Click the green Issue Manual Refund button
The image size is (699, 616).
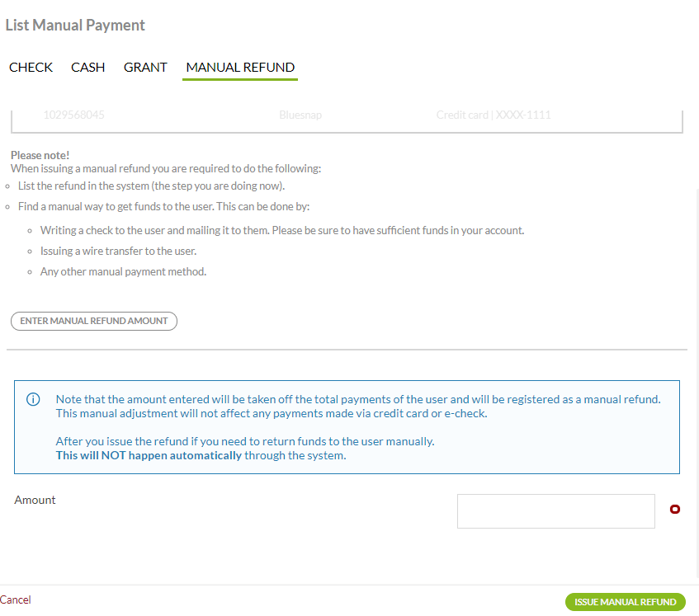click(626, 602)
